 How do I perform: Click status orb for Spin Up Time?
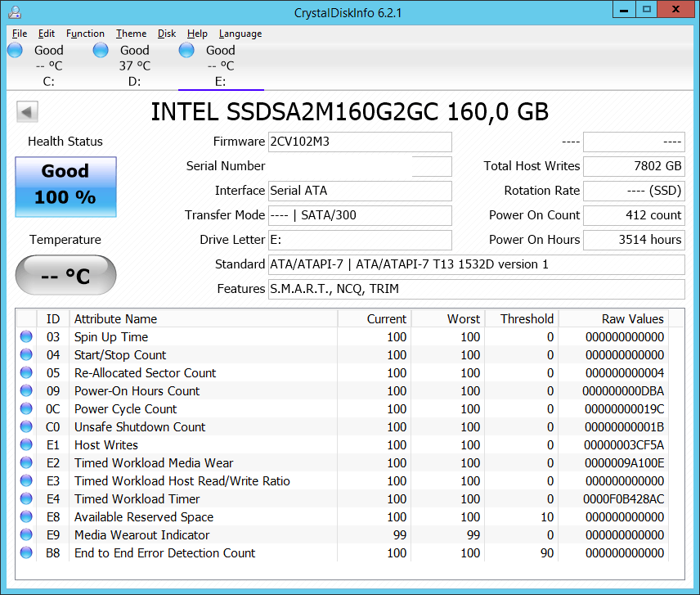(26, 337)
